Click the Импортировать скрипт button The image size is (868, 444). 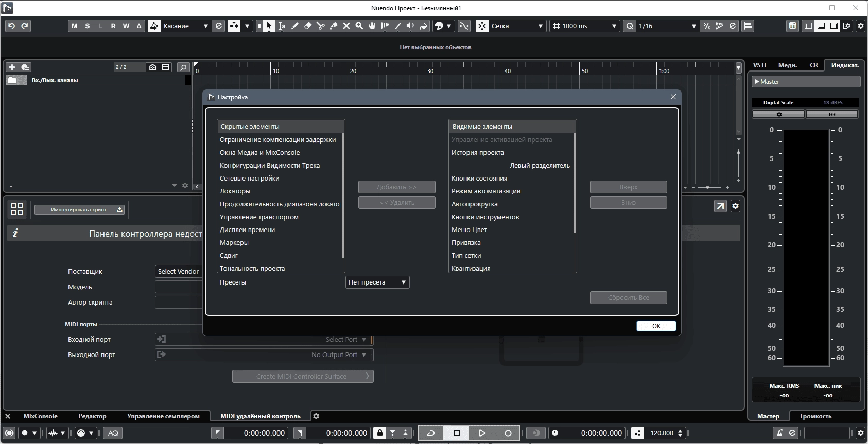click(79, 209)
